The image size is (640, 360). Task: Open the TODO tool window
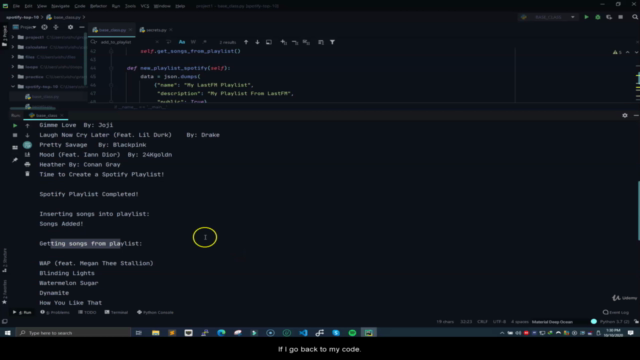click(87, 312)
